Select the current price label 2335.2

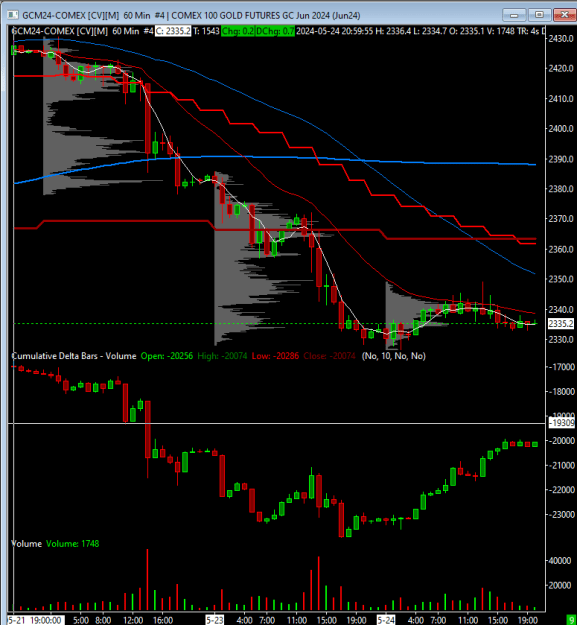coord(561,324)
